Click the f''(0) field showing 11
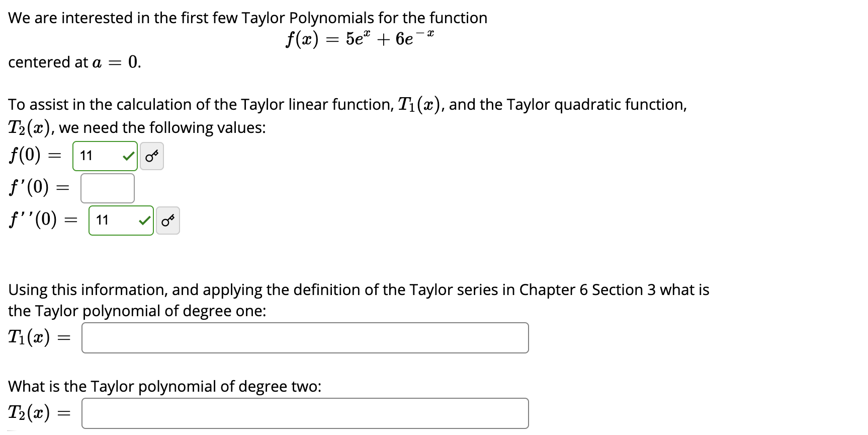This screenshot has height=435, width=868. tap(111, 221)
